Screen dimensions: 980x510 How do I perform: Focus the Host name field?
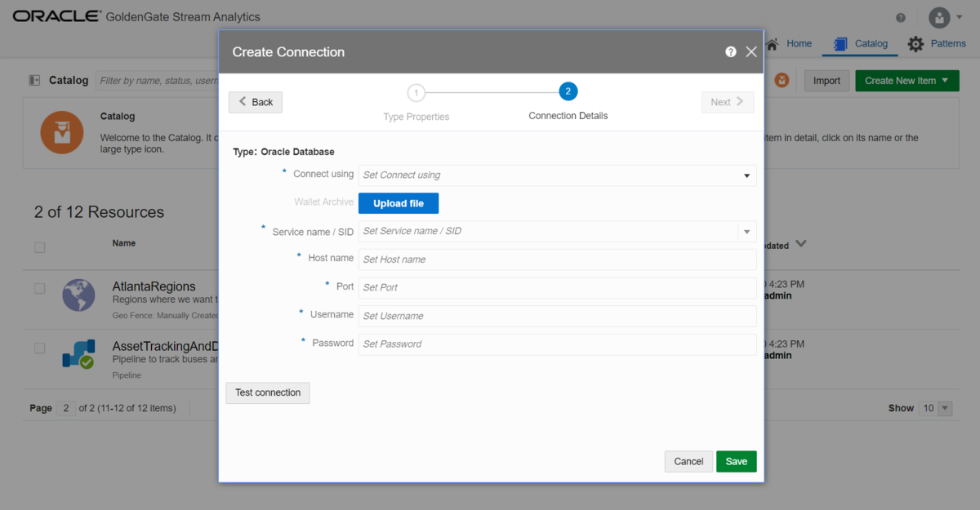[x=557, y=259]
